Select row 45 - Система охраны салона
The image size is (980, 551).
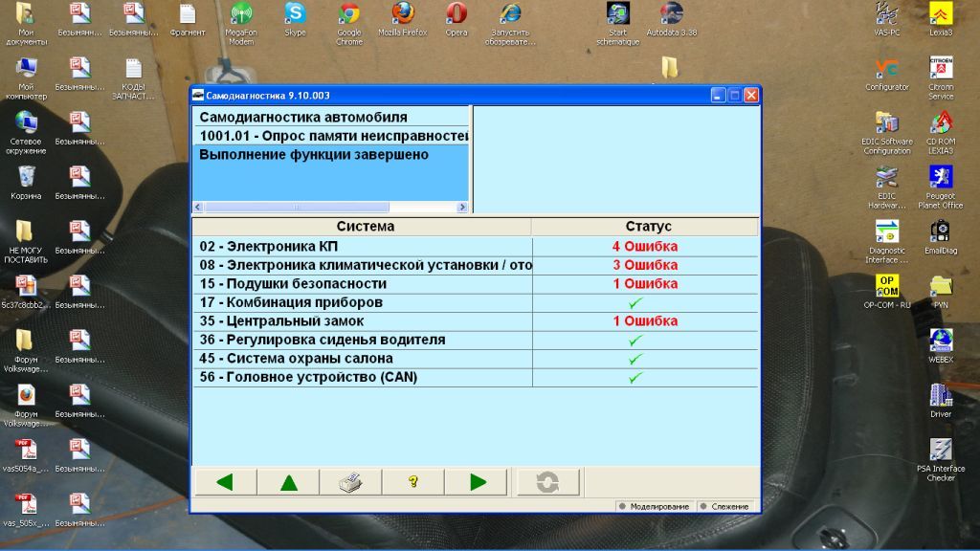coord(475,359)
